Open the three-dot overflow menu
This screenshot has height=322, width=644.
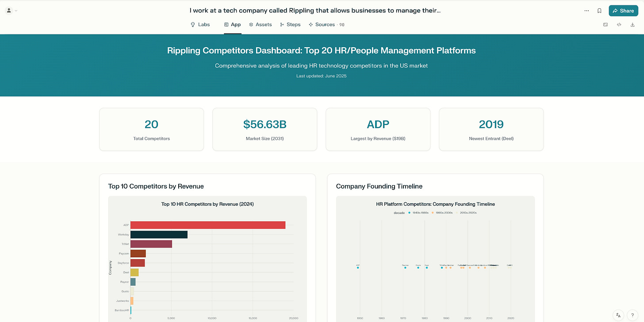(x=586, y=11)
